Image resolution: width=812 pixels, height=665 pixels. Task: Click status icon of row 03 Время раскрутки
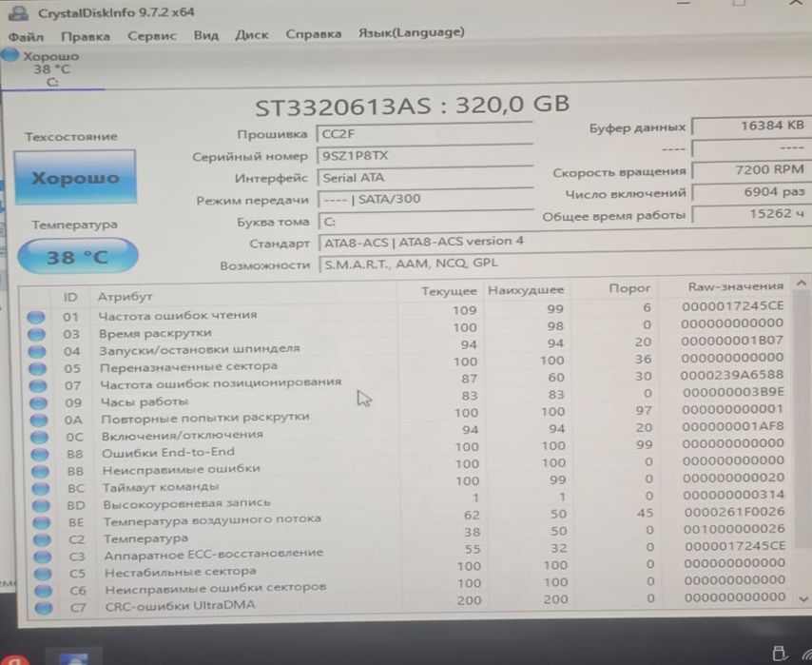coord(36,334)
